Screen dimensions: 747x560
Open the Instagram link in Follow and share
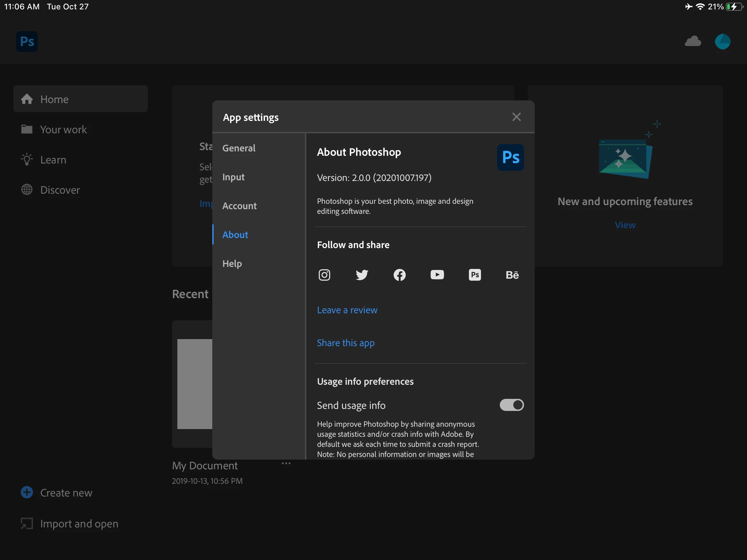[x=324, y=275]
